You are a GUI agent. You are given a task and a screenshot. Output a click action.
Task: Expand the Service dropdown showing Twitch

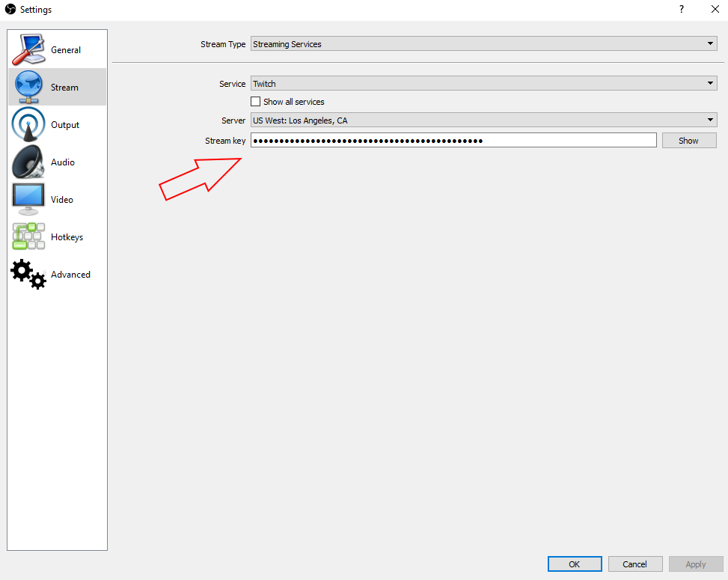(484, 83)
